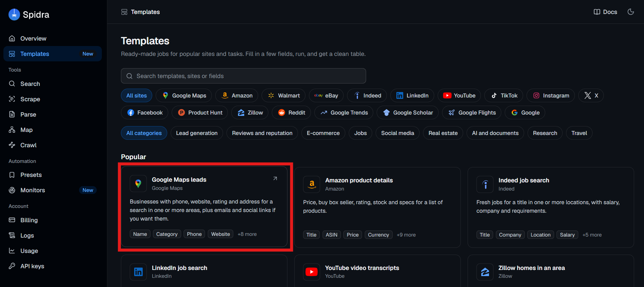Click the Google Flights site filter
The image size is (644, 287).
[472, 112]
